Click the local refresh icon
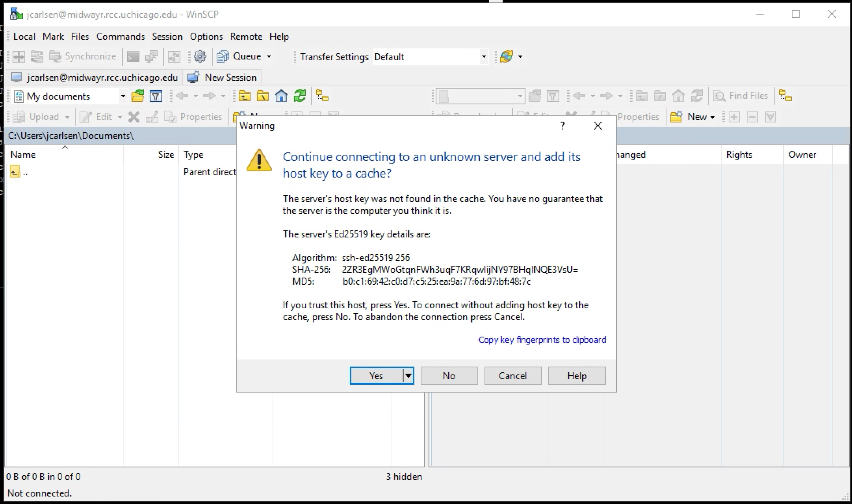 [x=300, y=96]
